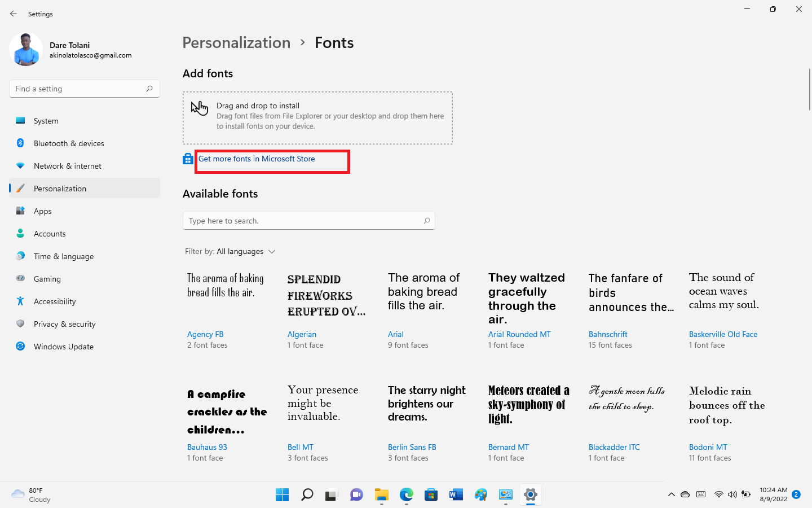
Task: Open the Agency FB font link
Action: click(205, 334)
